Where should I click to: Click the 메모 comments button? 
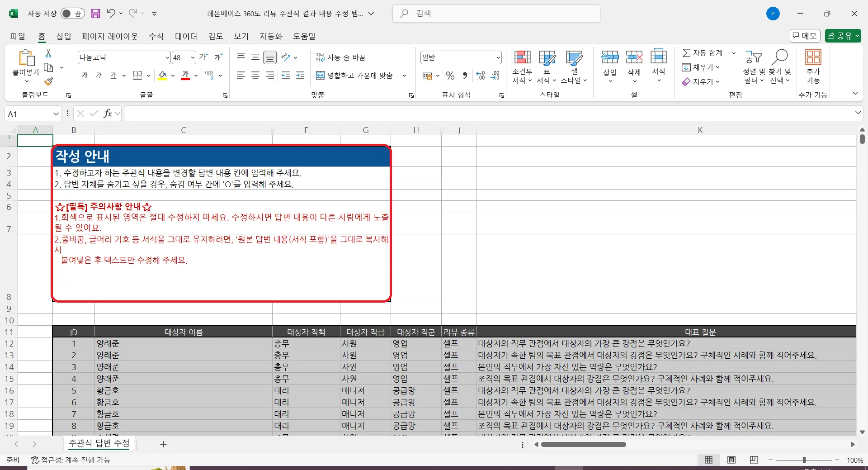pyautogui.click(x=805, y=36)
